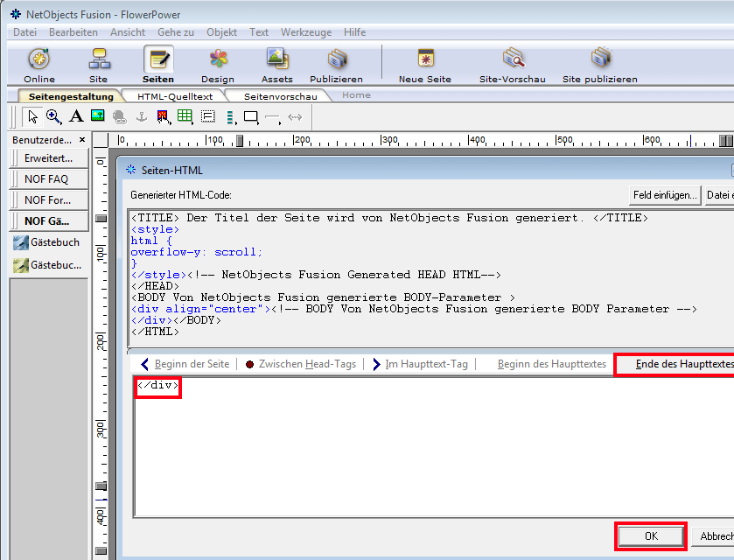Select the Gästebuch component icon
Viewport: 734px width, 560px height.
tap(21, 242)
